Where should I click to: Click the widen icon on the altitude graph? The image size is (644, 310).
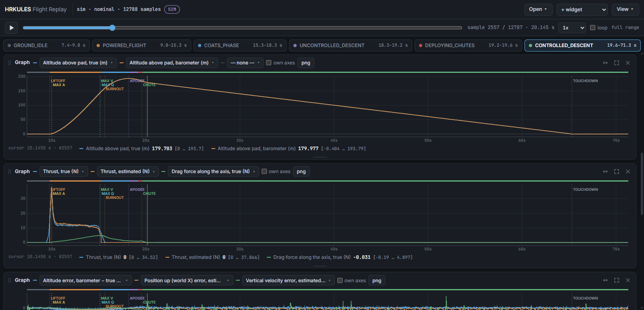[x=605, y=63]
